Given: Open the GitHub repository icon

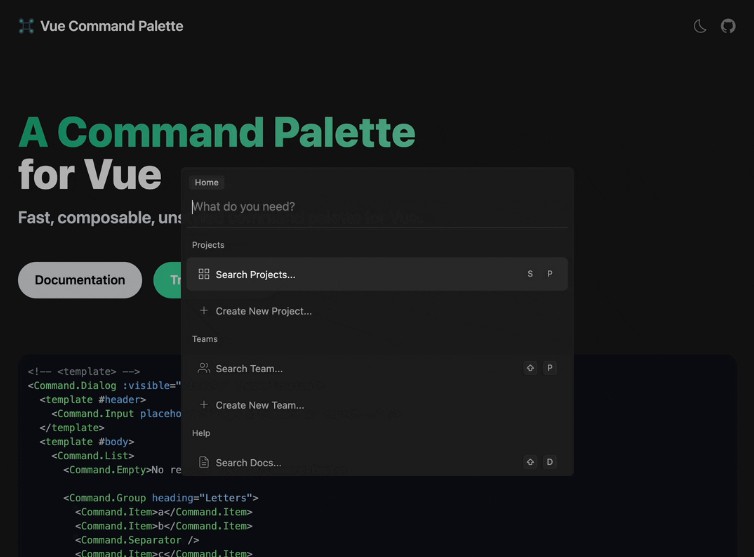Looking at the screenshot, I should pyautogui.click(x=728, y=26).
